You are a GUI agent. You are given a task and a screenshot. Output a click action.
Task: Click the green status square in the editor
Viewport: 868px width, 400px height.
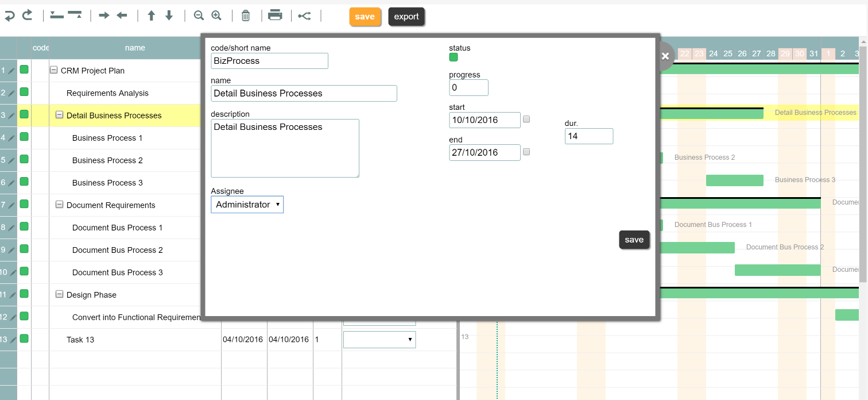tap(454, 57)
